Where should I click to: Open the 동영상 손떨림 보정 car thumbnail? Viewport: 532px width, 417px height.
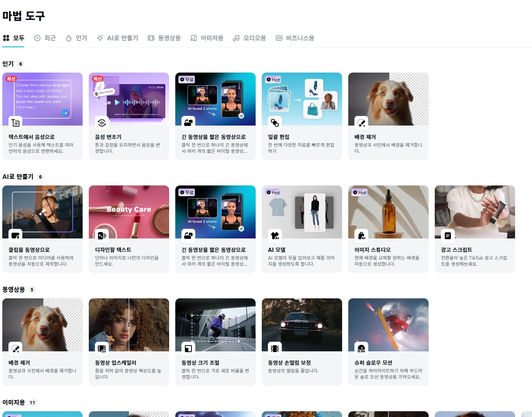point(302,325)
